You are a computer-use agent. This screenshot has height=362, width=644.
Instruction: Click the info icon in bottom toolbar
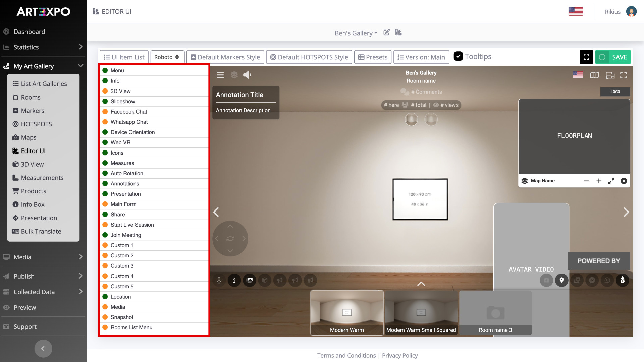click(x=234, y=280)
